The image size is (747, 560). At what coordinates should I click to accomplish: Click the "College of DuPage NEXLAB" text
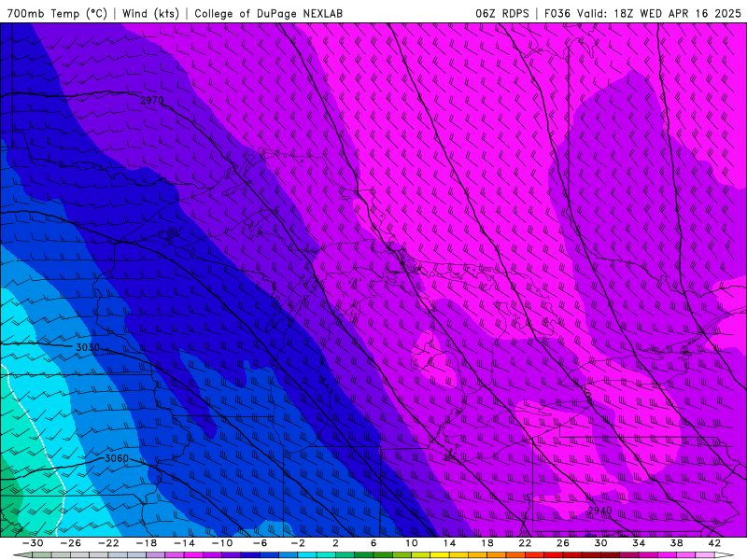(268, 13)
